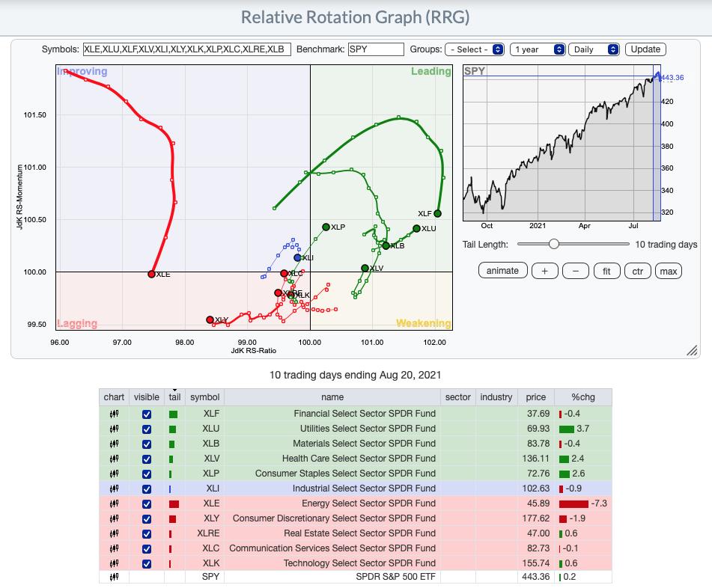The height and width of the screenshot is (588, 712).
Task: Sort table by sector column
Action: point(457,397)
